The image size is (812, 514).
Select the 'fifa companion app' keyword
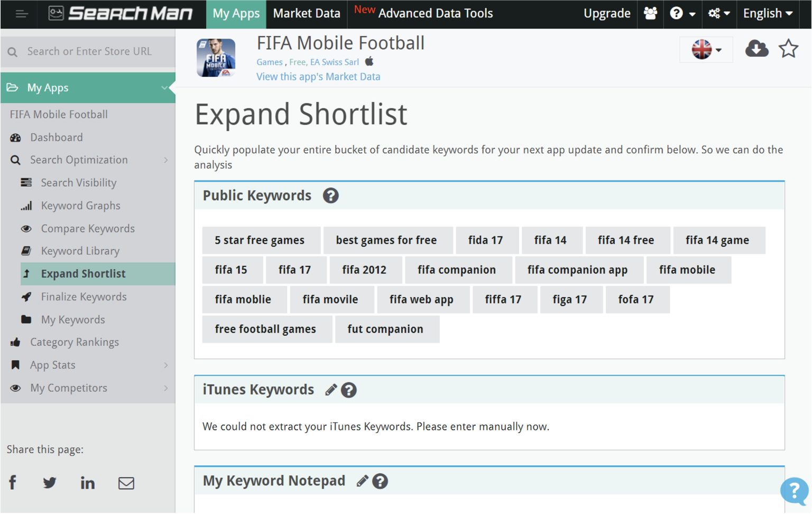click(579, 270)
